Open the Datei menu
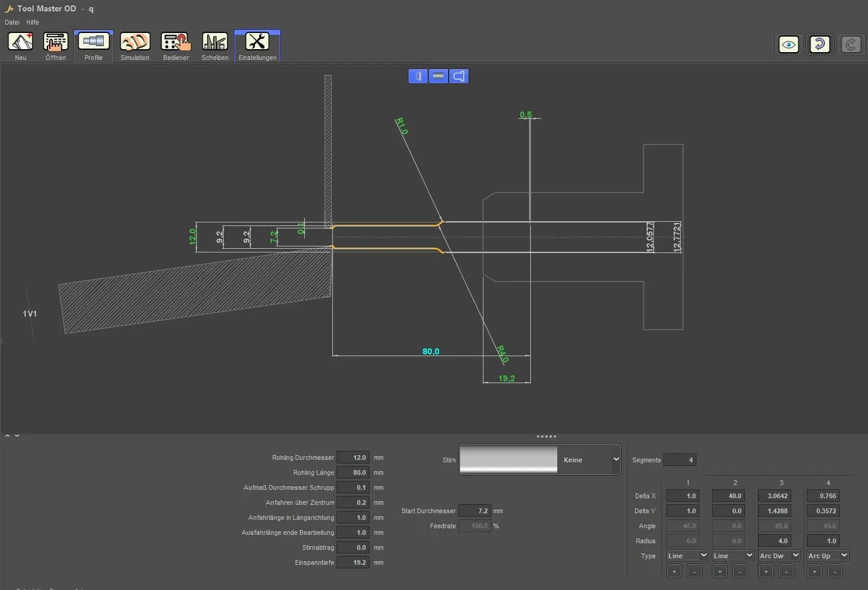Image resolution: width=868 pixels, height=590 pixels. [12, 22]
